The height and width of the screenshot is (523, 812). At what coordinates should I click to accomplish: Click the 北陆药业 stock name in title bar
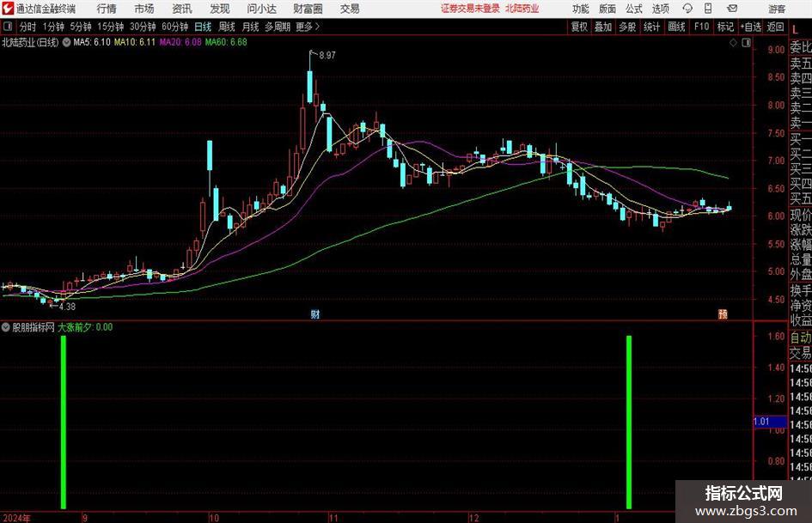tap(522, 9)
